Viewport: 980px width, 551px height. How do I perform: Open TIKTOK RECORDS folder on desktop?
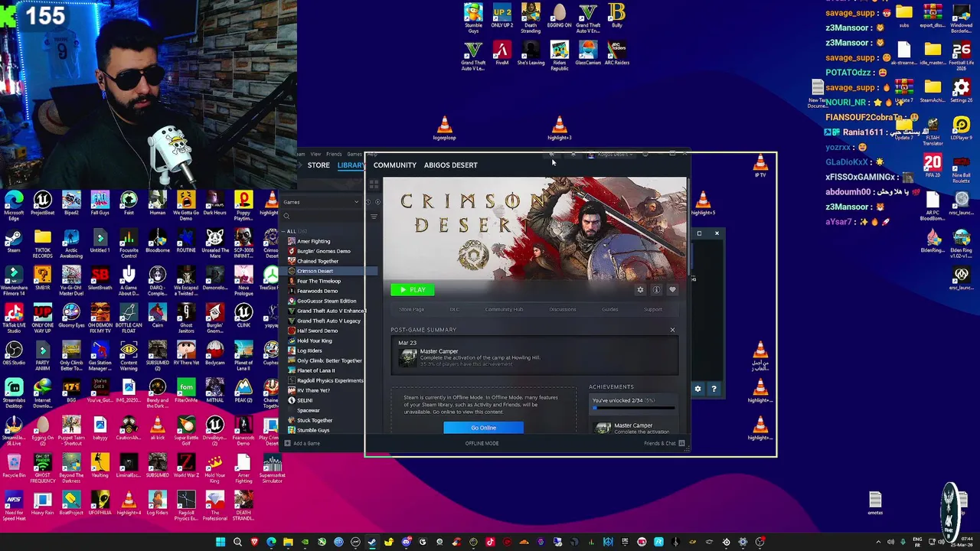pyautogui.click(x=42, y=243)
